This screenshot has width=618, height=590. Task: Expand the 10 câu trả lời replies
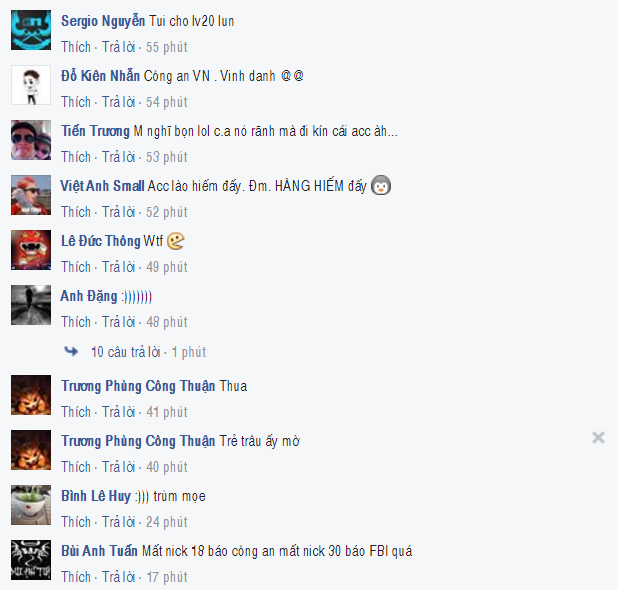point(126,352)
